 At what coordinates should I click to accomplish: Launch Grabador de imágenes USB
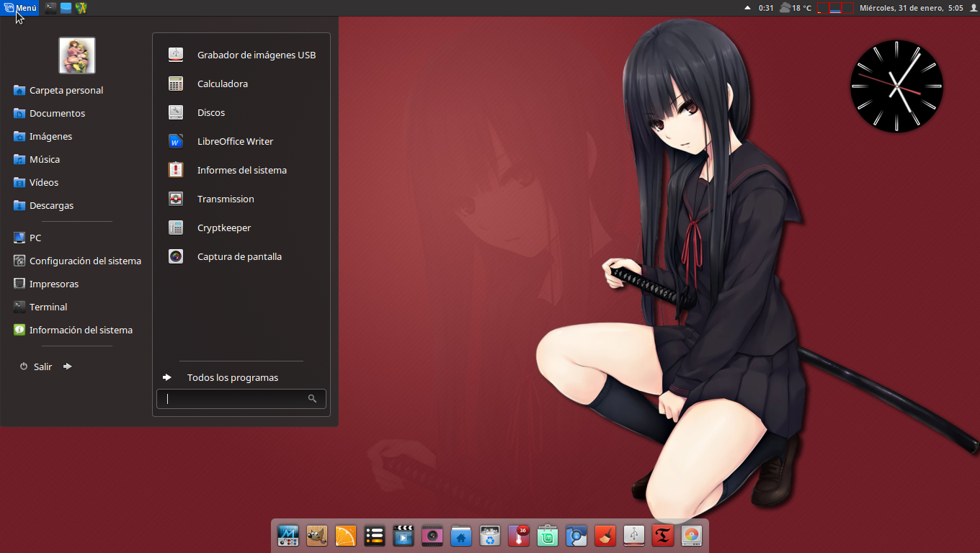241,55
